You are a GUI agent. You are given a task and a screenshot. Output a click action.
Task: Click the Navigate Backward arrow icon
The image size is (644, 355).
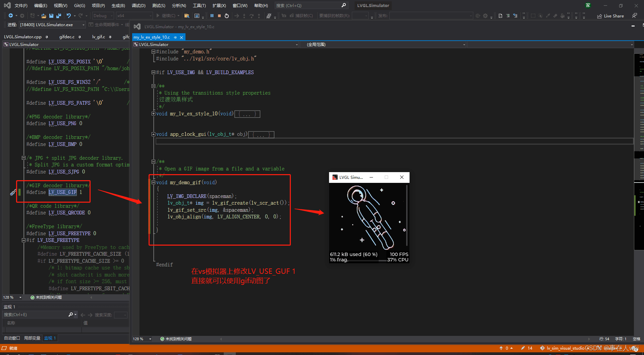(x=11, y=15)
